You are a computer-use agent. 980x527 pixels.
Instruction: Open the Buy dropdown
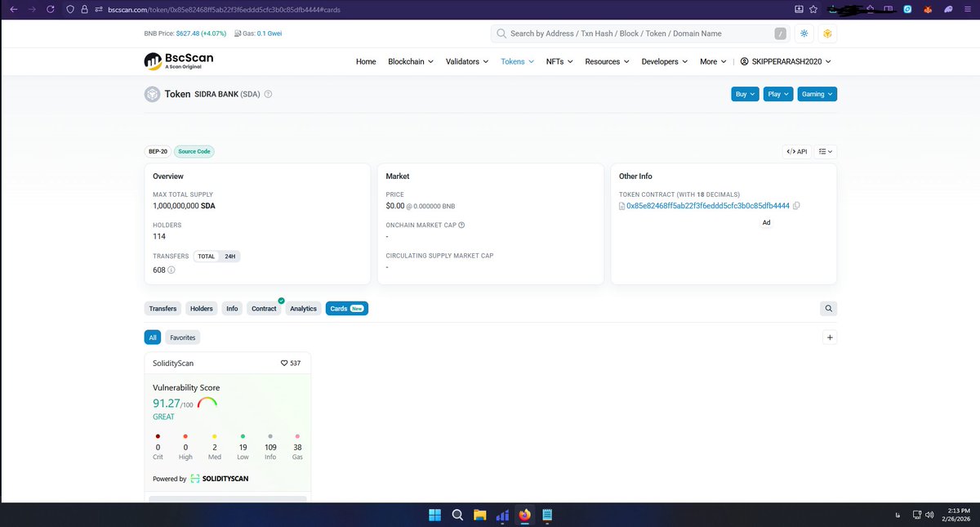(745, 94)
